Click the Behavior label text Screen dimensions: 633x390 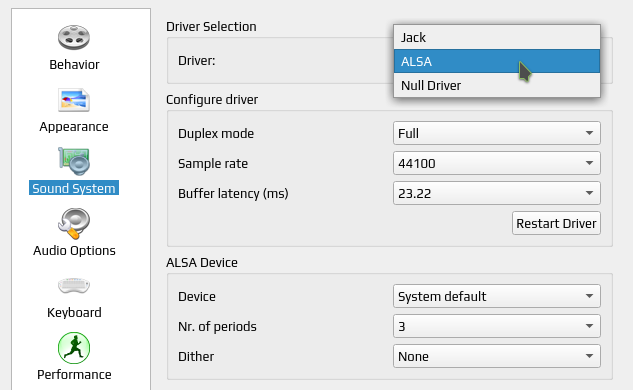click(74, 64)
